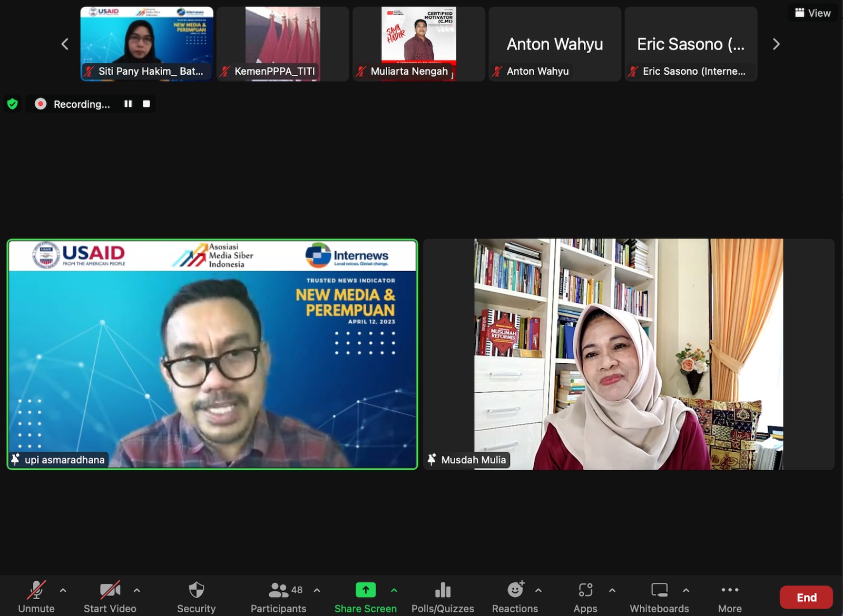This screenshot has width=843, height=616.
Task: Click the More three-dots icon
Action: (730, 590)
